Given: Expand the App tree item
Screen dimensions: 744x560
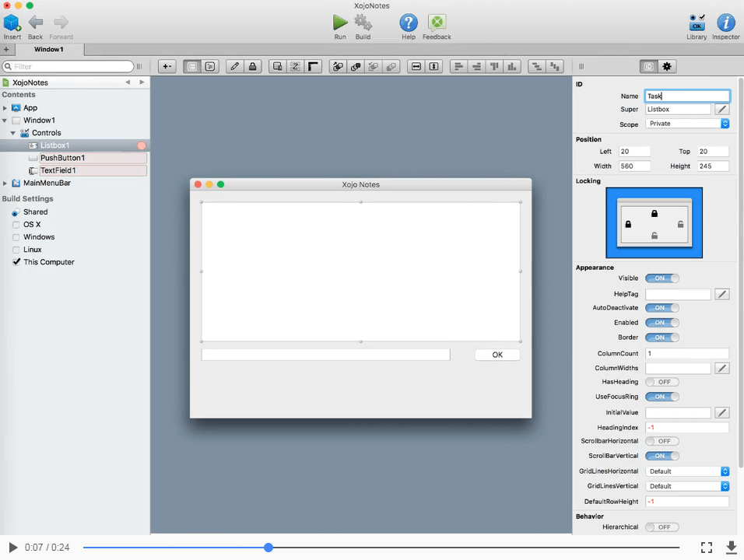Looking at the screenshot, I should [x=5, y=108].
